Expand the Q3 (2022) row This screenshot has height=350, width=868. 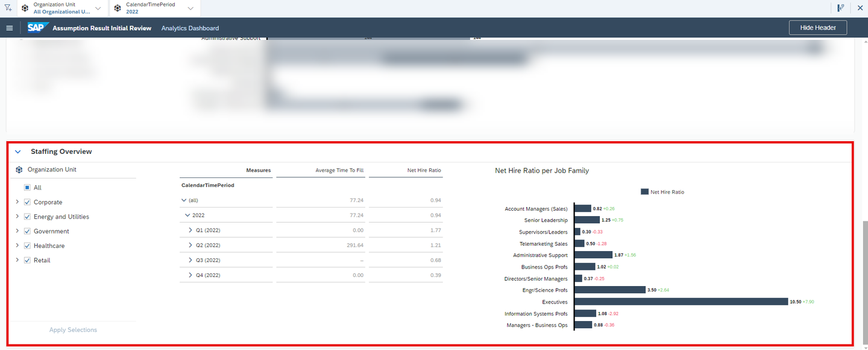point(191,260)
